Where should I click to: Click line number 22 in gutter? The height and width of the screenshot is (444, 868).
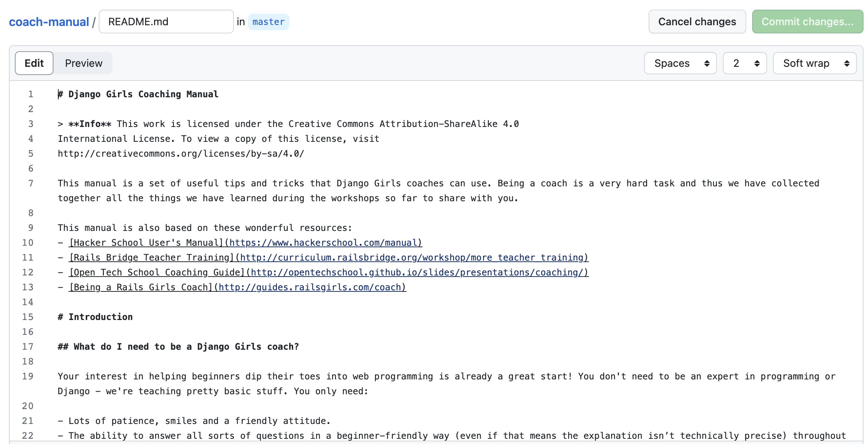28,436
